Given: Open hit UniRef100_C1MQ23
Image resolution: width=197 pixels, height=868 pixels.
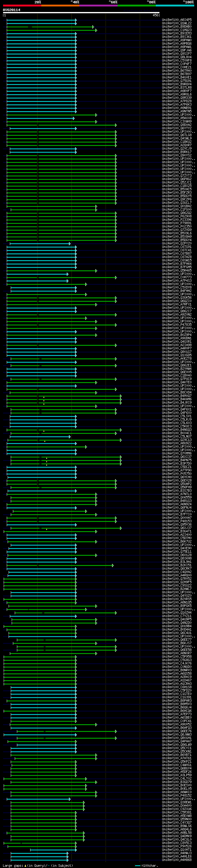Looking at the screenshot, I should pos(177,30).
